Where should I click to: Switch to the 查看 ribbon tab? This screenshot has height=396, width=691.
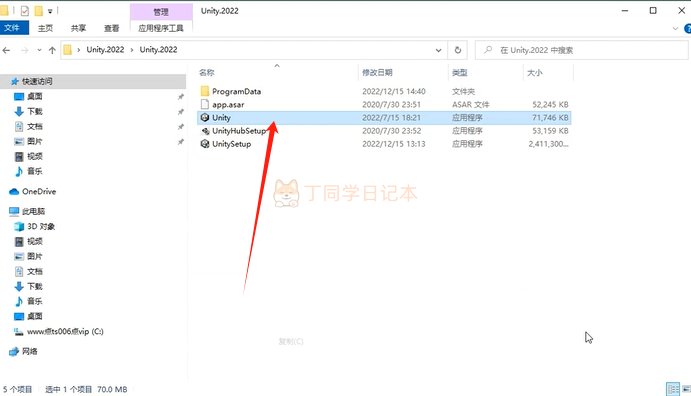(x=111, y=28)
